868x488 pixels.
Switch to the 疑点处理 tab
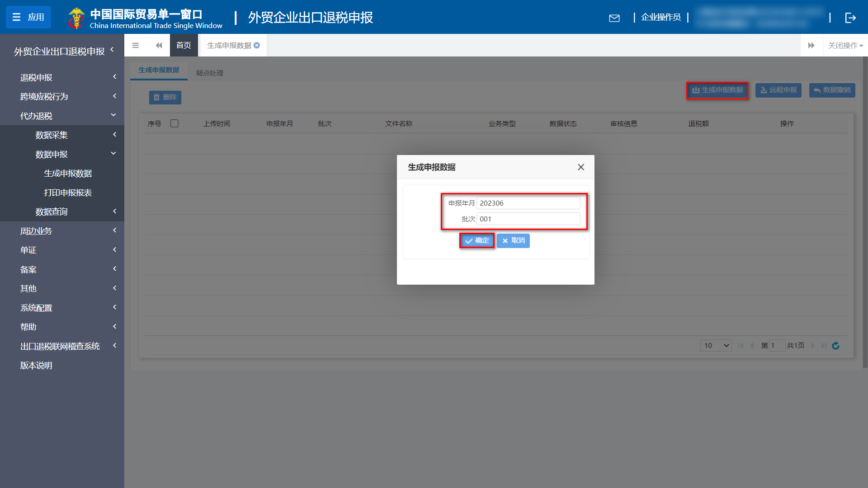(209, 72)
